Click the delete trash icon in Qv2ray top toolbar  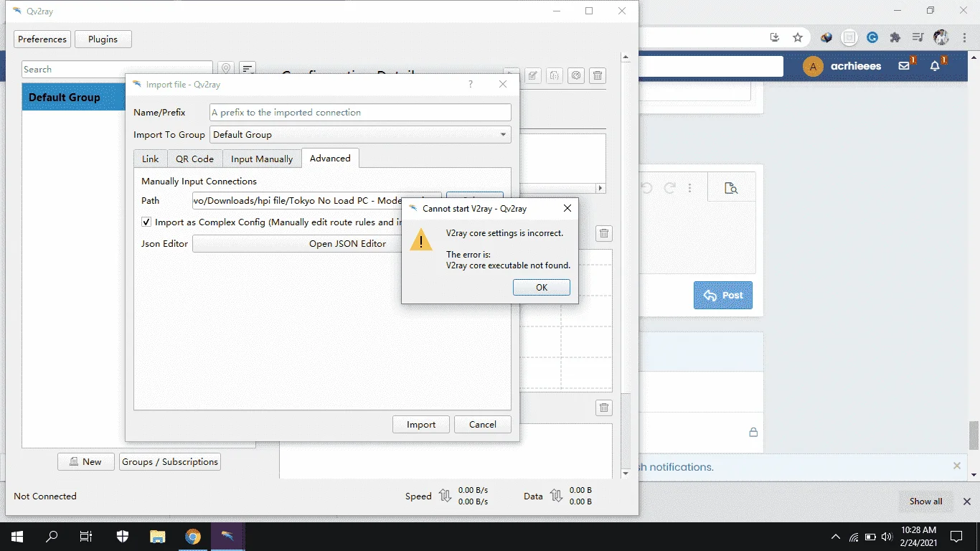click(598, 75)
